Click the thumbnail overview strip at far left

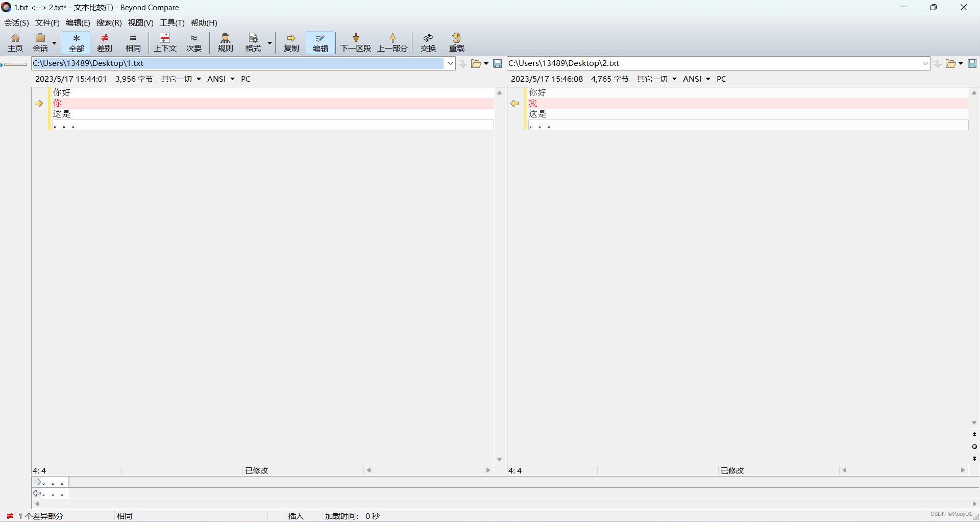tap(14, 64)
